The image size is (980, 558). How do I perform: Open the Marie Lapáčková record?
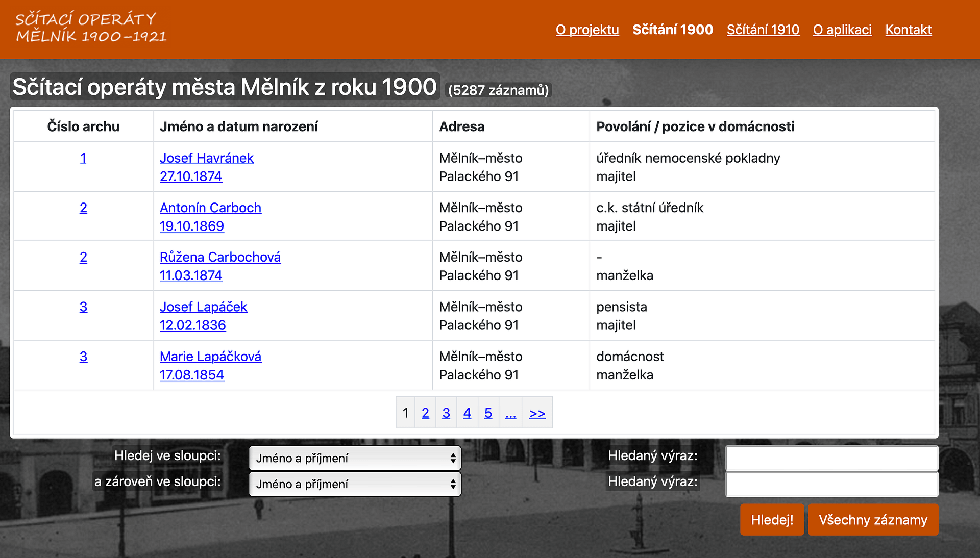coord(210,356)
